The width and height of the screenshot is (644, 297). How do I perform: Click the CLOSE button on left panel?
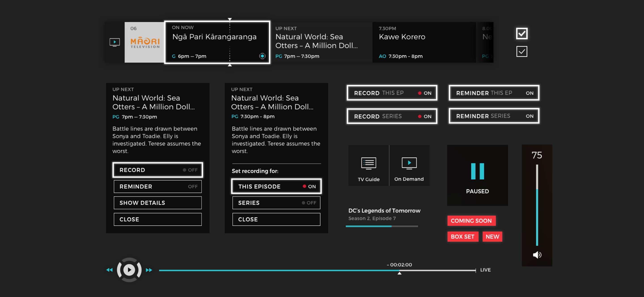(157, 219)
